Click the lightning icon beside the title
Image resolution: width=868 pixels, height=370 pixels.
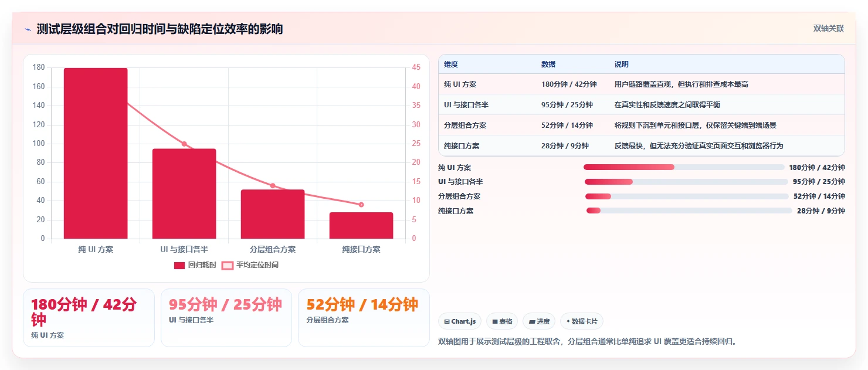pos(28,29)
